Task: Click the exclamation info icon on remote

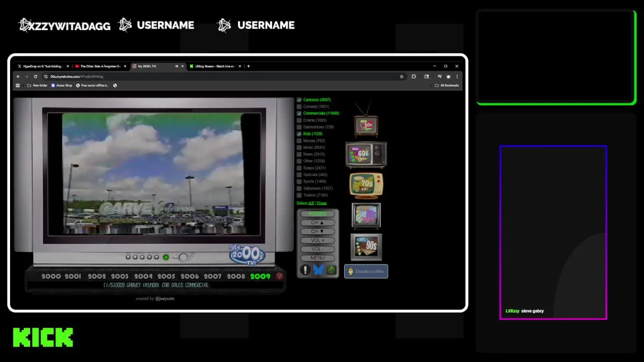Action: (305, 270)
